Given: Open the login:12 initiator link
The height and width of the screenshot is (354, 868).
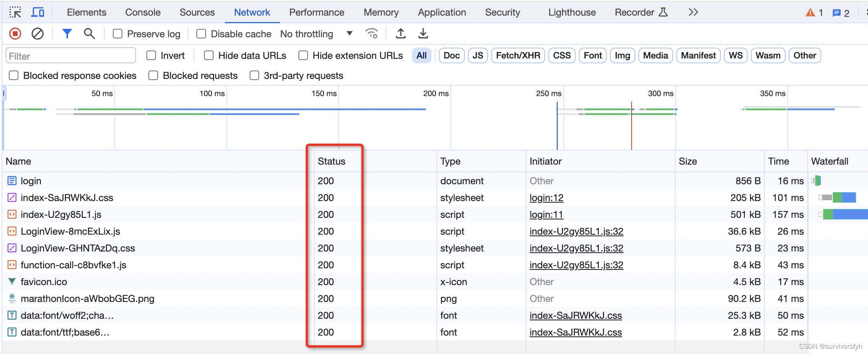Looking at the screenshot, I should (546, 198).
